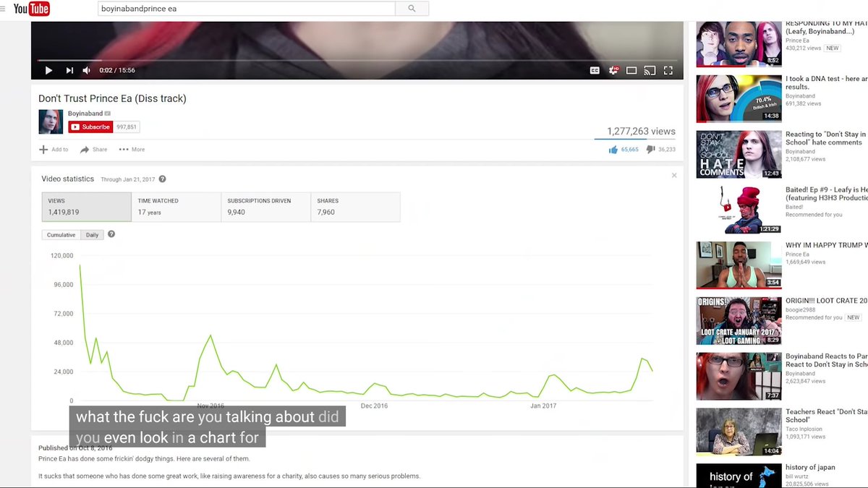
Task: Click the boogie2988 channel name
Action: click(800, 310)
